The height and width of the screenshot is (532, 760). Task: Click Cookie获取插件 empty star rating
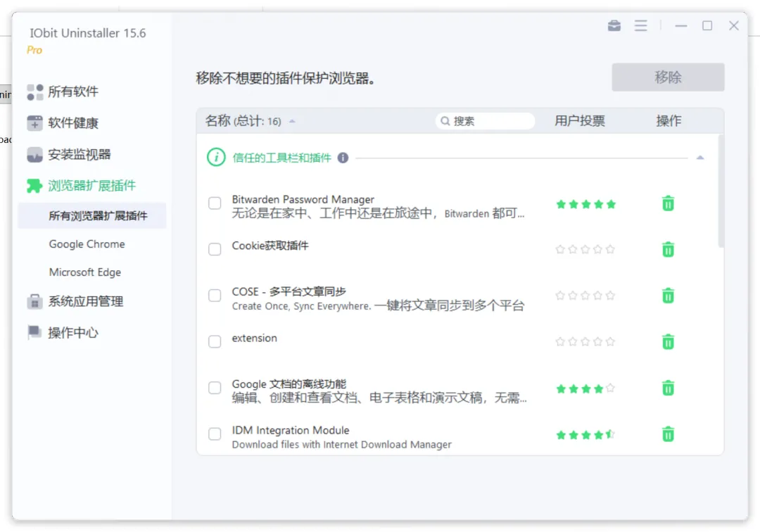(x=585, y=250)
